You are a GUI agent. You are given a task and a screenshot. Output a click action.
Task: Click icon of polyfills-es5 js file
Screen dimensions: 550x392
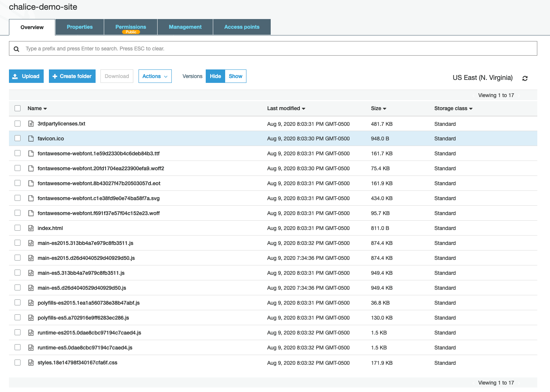[x=31, y=318]
